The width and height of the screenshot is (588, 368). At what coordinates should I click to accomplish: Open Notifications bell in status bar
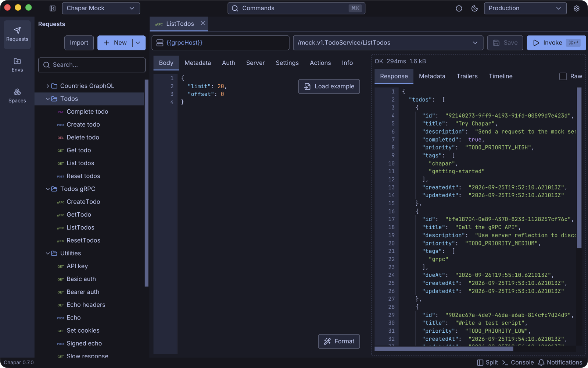(x=560, y=362)
